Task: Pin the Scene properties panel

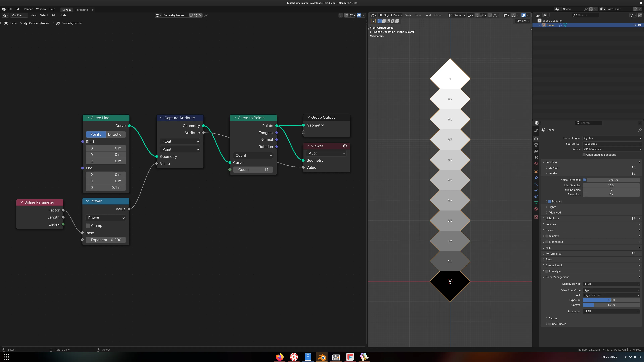Action: (x=640, y=130)
